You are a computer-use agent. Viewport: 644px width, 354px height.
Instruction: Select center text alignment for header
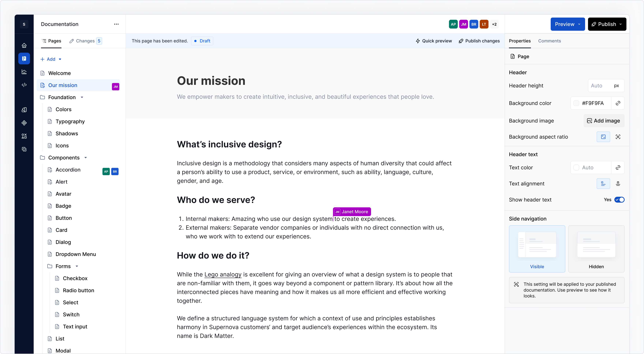coord(618,183)
